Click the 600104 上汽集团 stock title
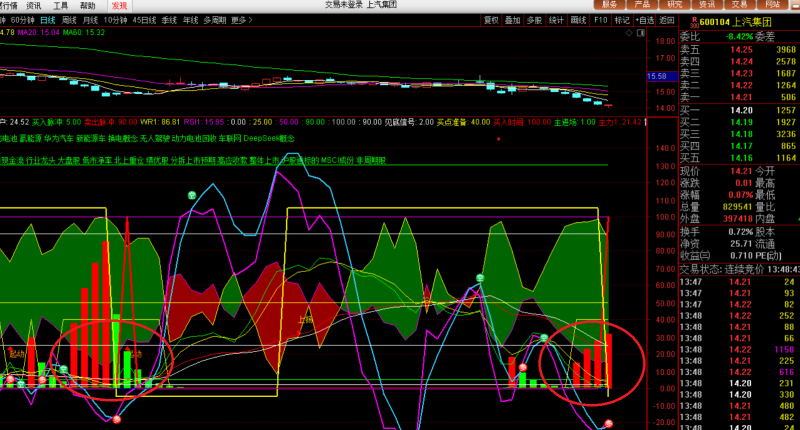The image size is (800, 430). pos(736,22)
